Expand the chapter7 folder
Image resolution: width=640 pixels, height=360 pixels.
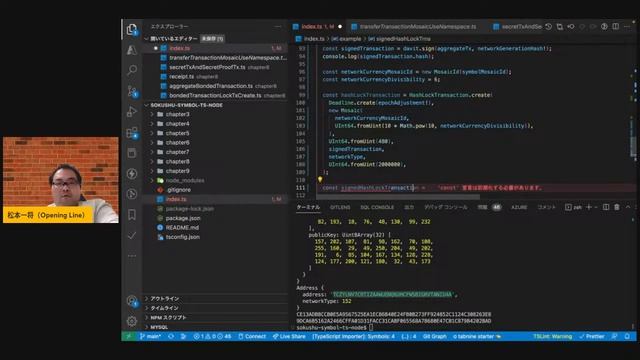point(152,152)
